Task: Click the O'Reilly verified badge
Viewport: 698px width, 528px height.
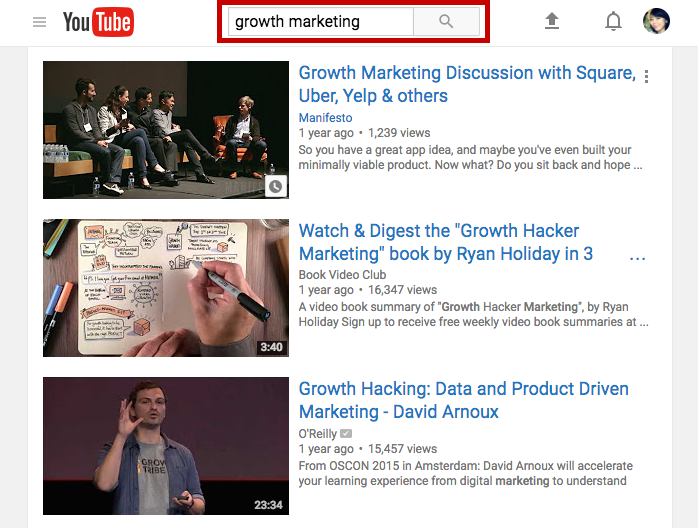Action: tap(346, 433)
